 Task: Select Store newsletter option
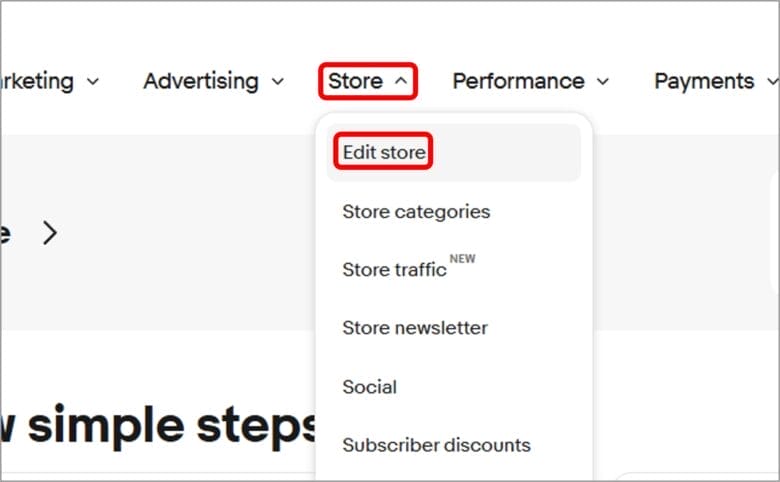click(x=415, y=328)
